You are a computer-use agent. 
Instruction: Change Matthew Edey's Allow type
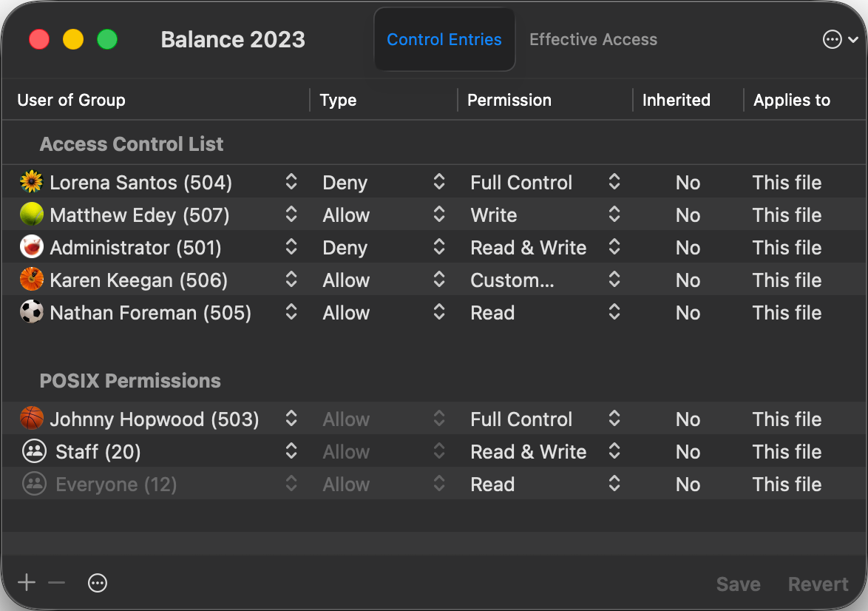[x=439, y=215]
